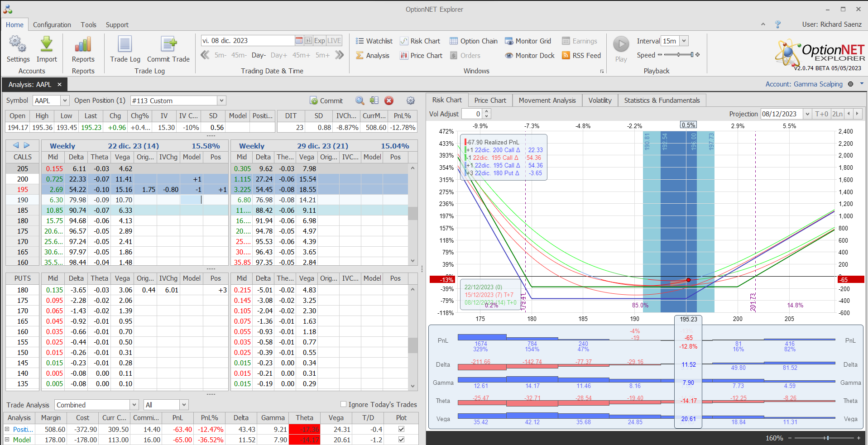Toggle the Exp button in date bar
The height and width of the screenshot is (445, 868).
click(320, 41)
